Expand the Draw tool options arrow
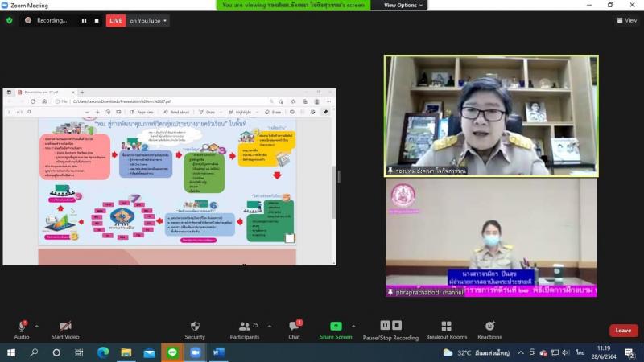Image resolution: width=644 pixels, height=362 pixels. [221, 112]
